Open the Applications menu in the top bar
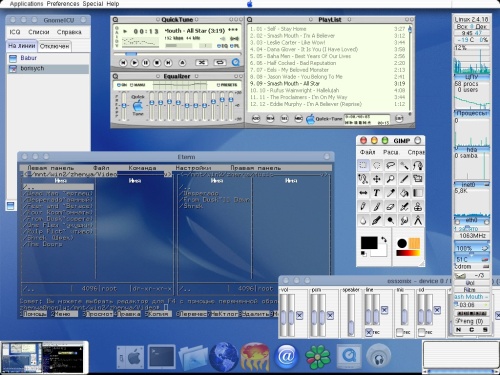Viewport: 500px width, 375px height. 27,4
